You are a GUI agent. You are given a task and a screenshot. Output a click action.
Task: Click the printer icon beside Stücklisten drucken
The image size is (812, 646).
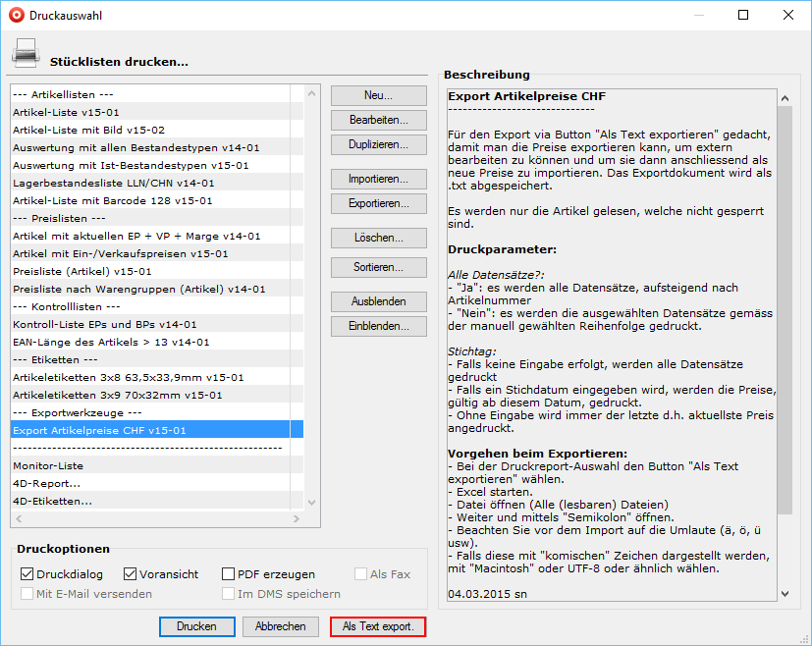pos(25,54)
